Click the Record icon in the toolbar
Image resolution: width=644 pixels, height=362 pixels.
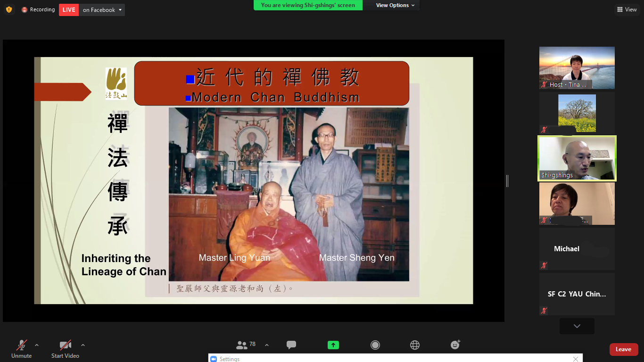coord(375,345)
